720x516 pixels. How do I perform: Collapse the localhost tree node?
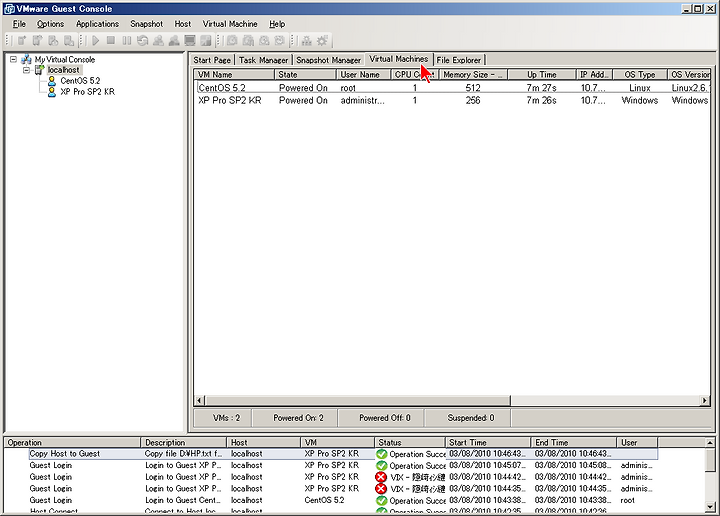pos(27,70)
